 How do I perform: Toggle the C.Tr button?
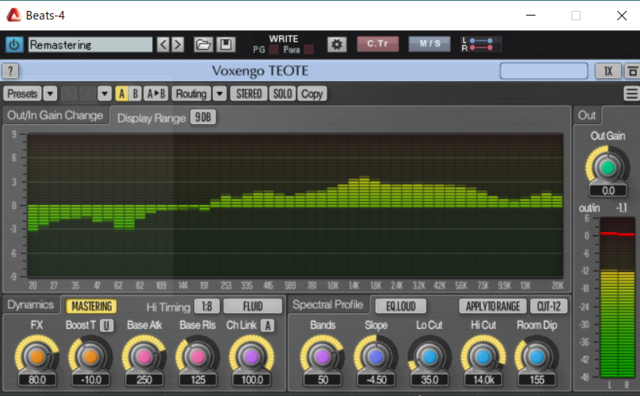click(x=378, y=44)
